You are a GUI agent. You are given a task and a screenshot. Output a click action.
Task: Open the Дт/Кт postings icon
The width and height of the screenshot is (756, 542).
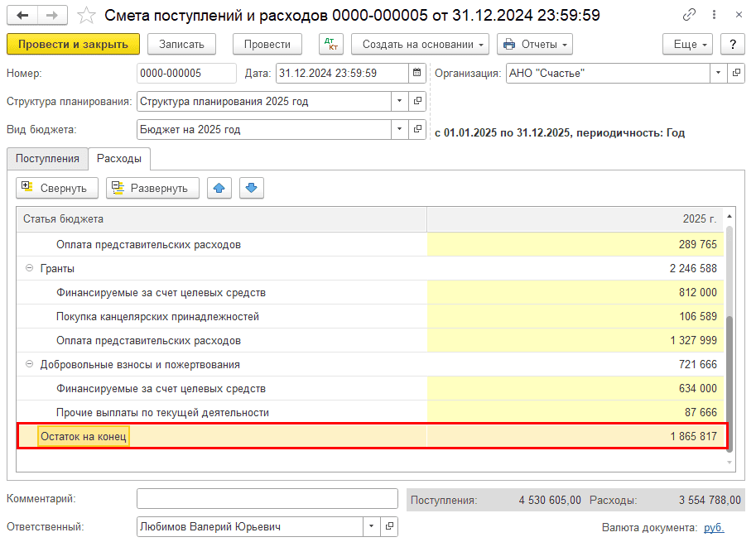click(x=330, y=45)
